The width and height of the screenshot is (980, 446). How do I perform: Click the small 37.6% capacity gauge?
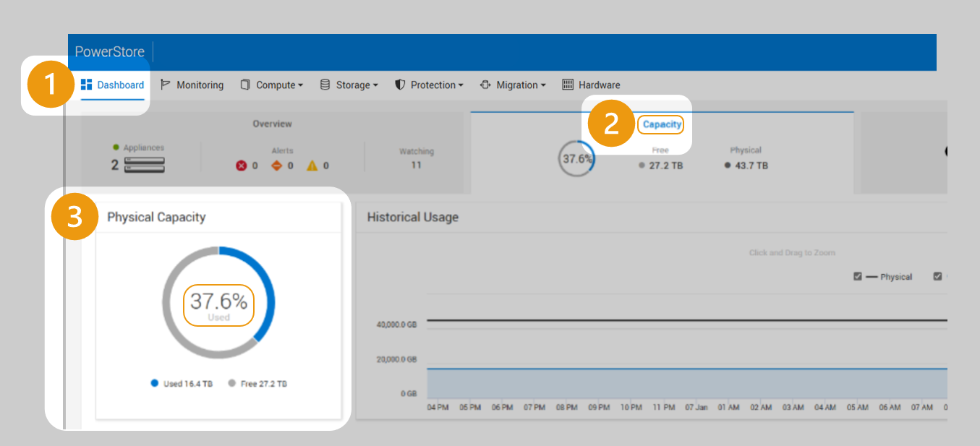(576, 159)
